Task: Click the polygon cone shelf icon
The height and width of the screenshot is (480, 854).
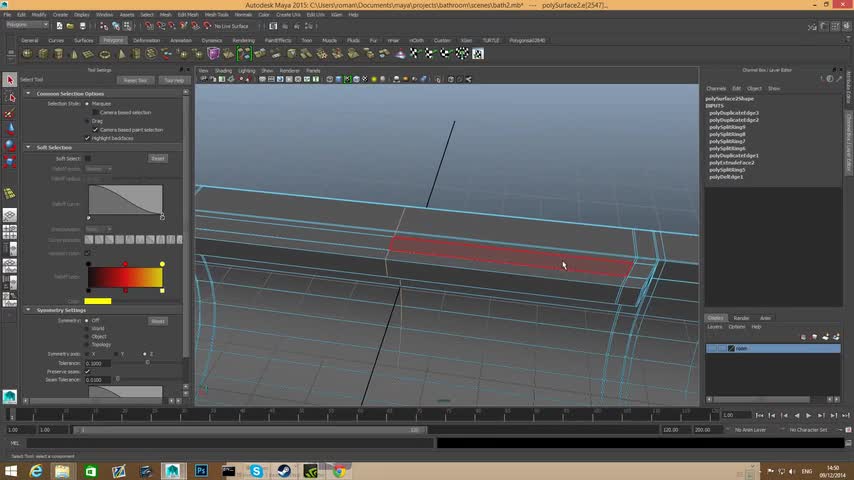Action: coord(72,54)
